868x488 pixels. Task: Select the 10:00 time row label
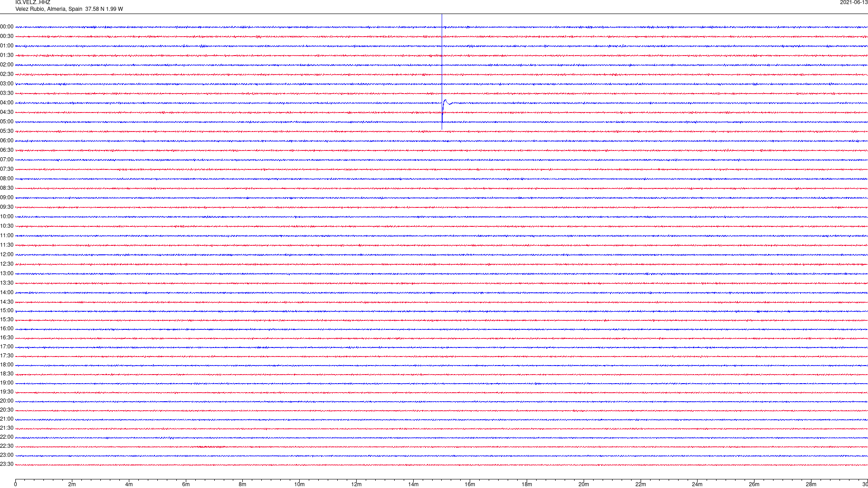click(x=7, y=216)
